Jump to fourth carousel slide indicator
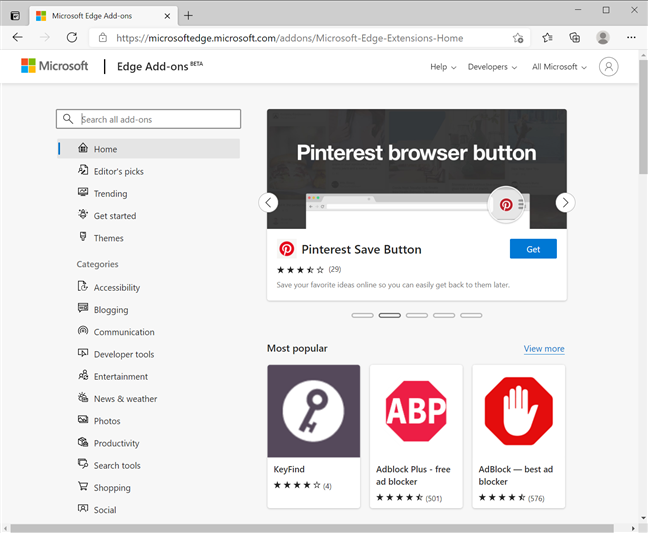Viewport: 648px width, 533px height. (x=444, y=315)
